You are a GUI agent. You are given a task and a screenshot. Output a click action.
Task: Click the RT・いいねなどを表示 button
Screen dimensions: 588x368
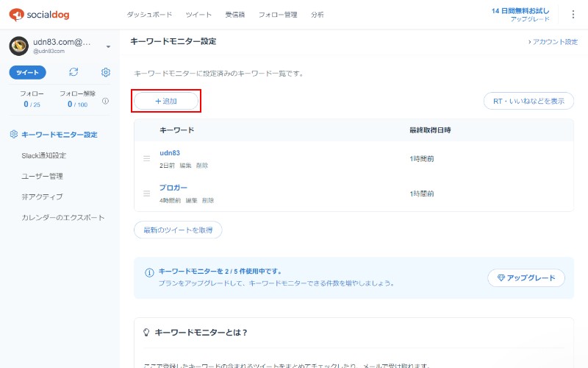pos(528,101)
